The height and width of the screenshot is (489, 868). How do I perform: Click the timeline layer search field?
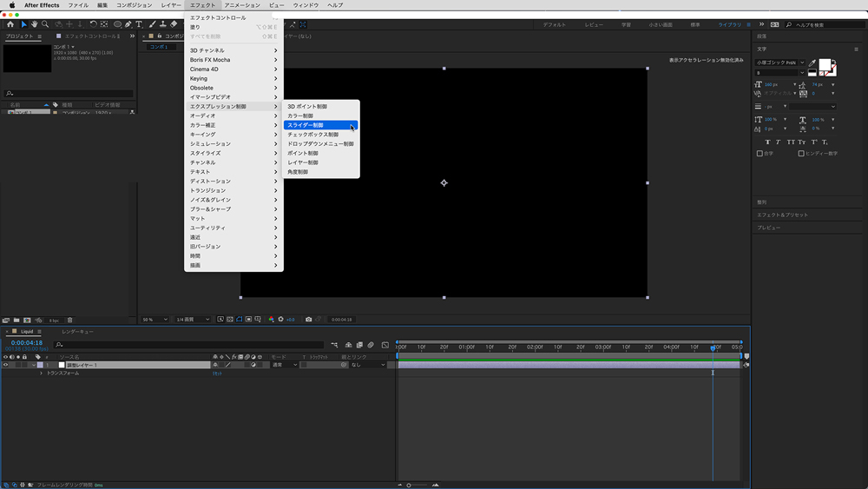pos(174,345)
